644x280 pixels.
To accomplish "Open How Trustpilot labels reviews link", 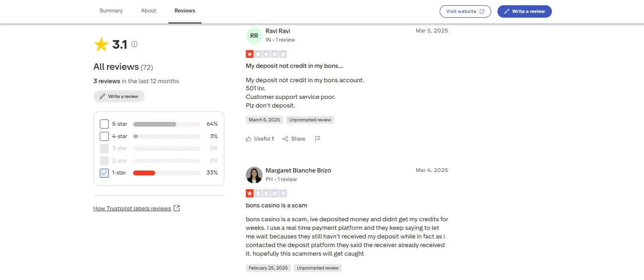I will point(132,208).
